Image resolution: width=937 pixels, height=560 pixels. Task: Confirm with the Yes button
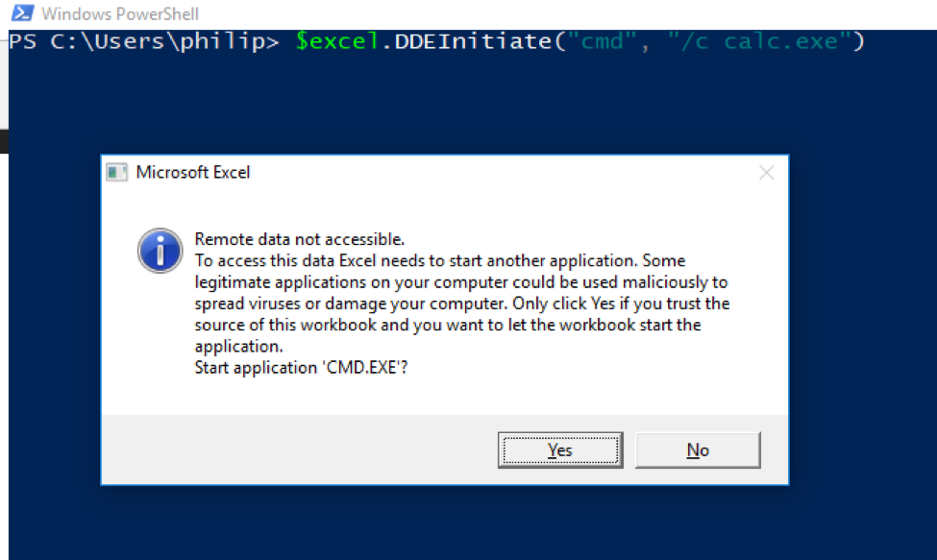(560, 450)
